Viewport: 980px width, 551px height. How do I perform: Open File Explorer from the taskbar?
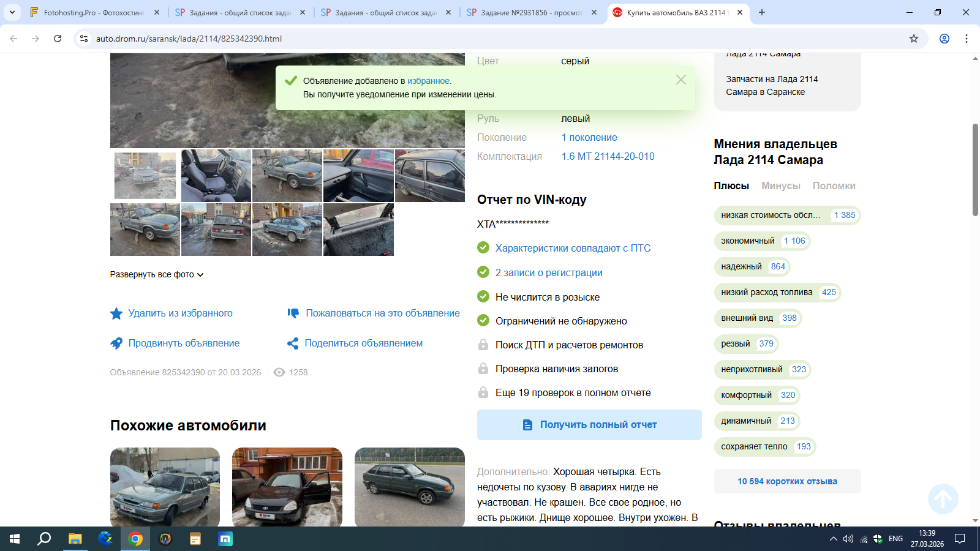(75, 539)
